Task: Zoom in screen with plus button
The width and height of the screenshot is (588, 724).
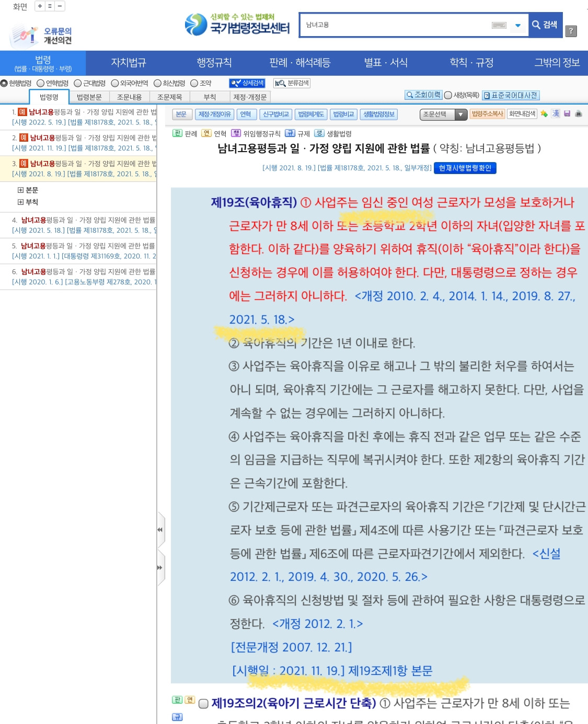Action: click(x=40, y=6)
